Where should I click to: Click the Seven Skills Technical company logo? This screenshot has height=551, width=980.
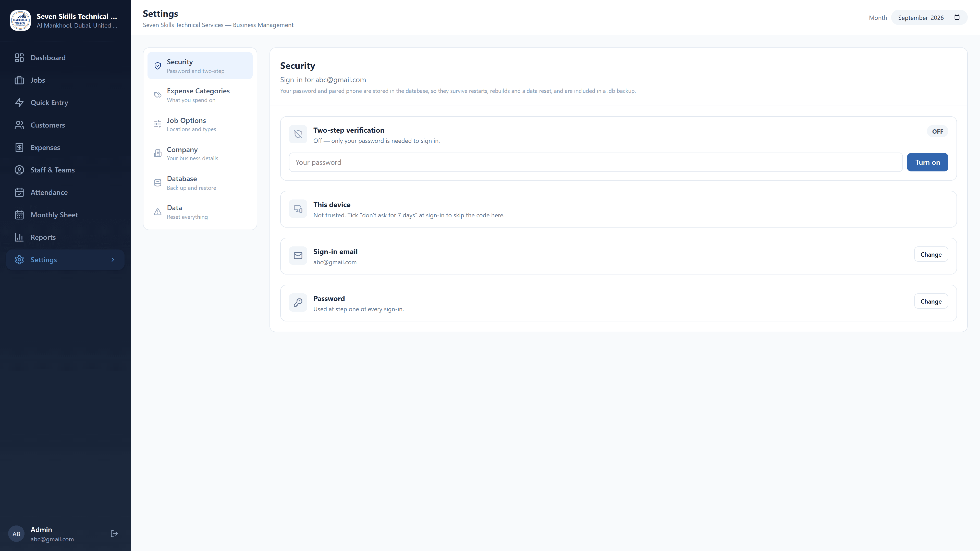coord(20,20)
